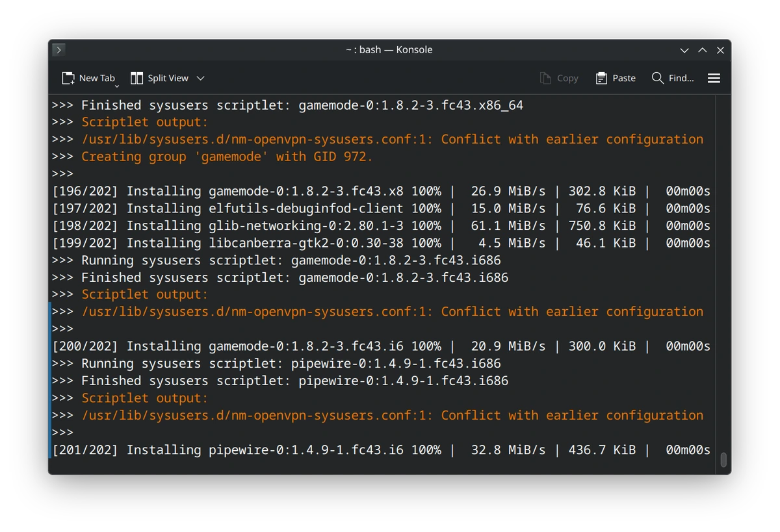Viewport: 780px width, 532px height.
Task: Open the Find... search bar
Action: (673, 78)
